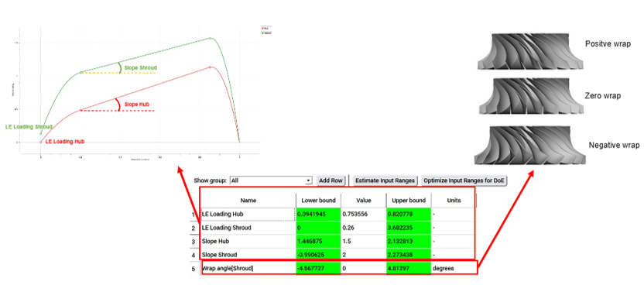Open the Show group dropdown
644x285 pixels.
coord(271,180)
